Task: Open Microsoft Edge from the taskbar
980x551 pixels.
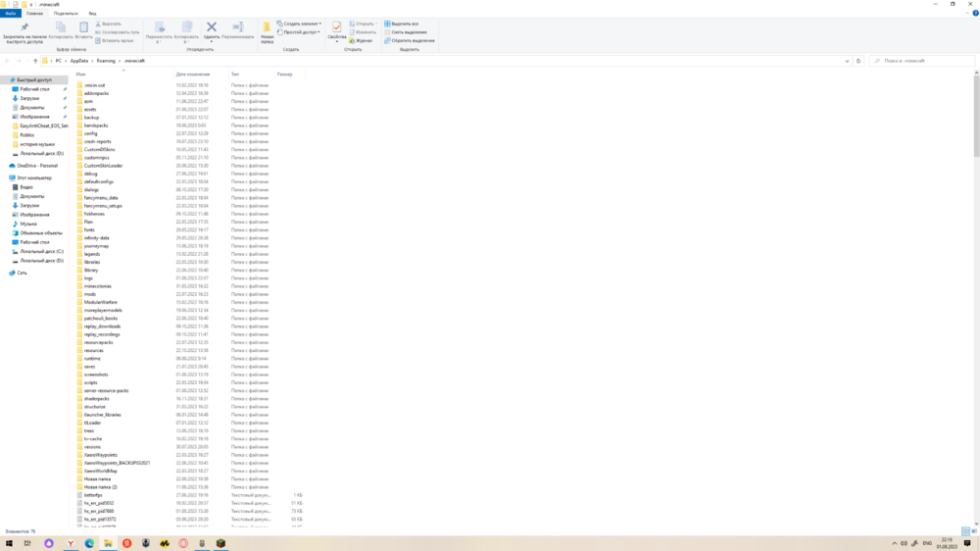Action: point(89,543)
